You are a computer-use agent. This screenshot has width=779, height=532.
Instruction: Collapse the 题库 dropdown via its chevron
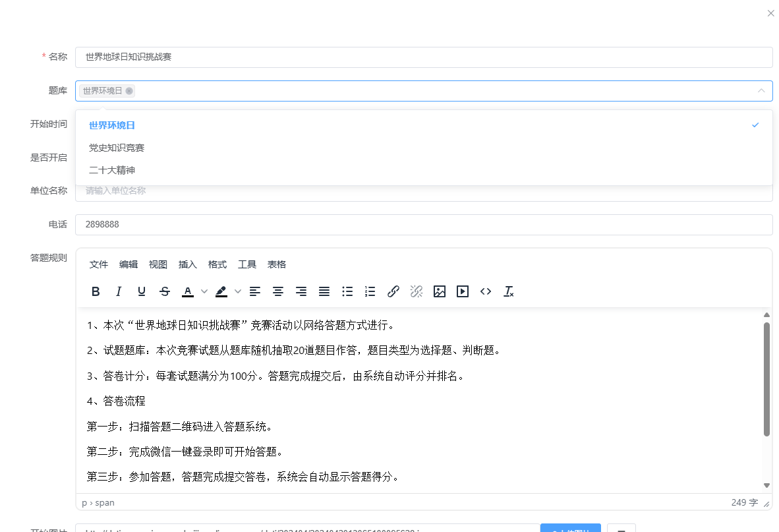(761, 90)
